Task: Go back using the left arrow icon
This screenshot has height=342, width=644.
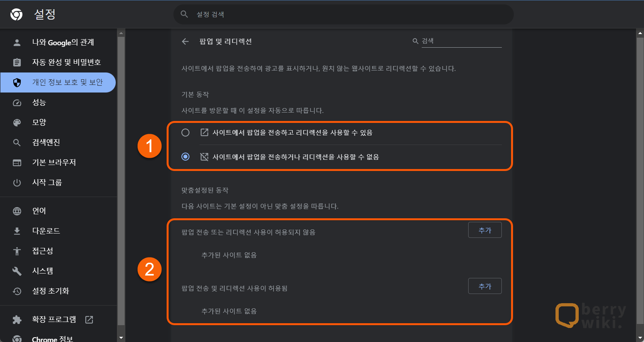Action: (x=185, y=41)
